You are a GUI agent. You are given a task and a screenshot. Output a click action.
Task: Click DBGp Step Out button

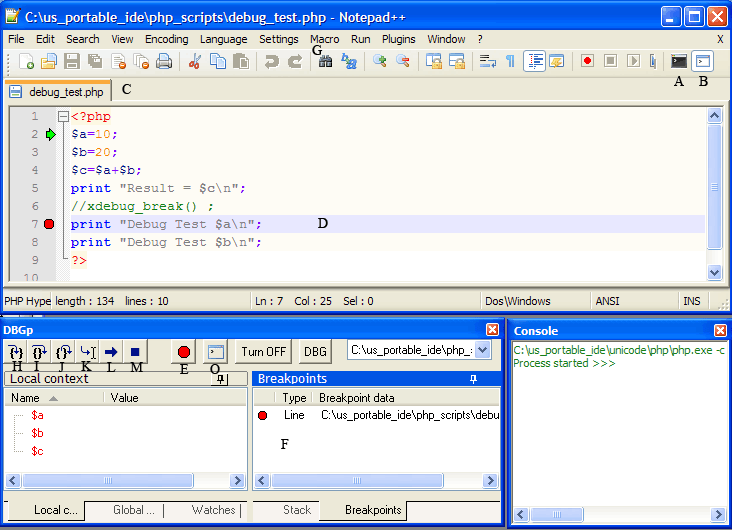click(x=63, y=352)
